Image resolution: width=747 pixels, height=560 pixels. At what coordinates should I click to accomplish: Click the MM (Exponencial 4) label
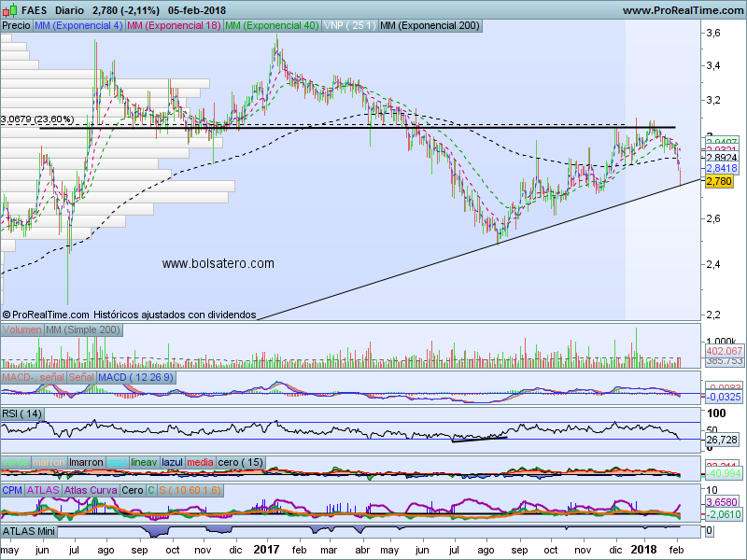(78, 26)
